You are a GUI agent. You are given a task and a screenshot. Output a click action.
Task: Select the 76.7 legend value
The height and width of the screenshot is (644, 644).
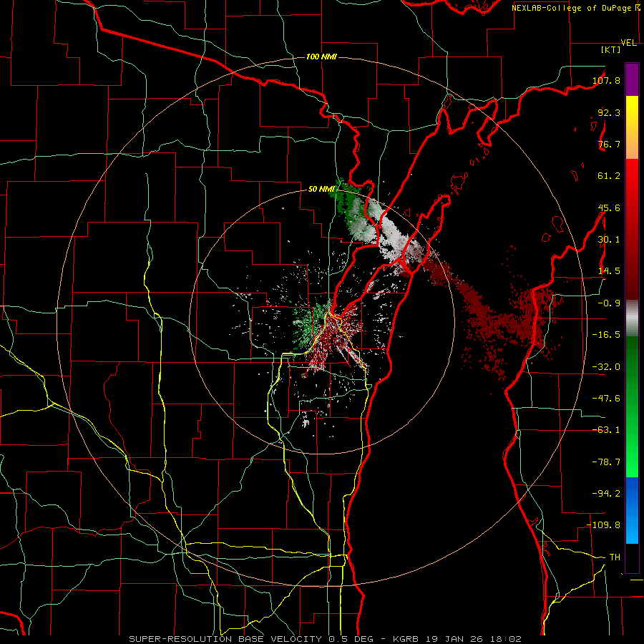pyautogui.click(x=609, y=144)
